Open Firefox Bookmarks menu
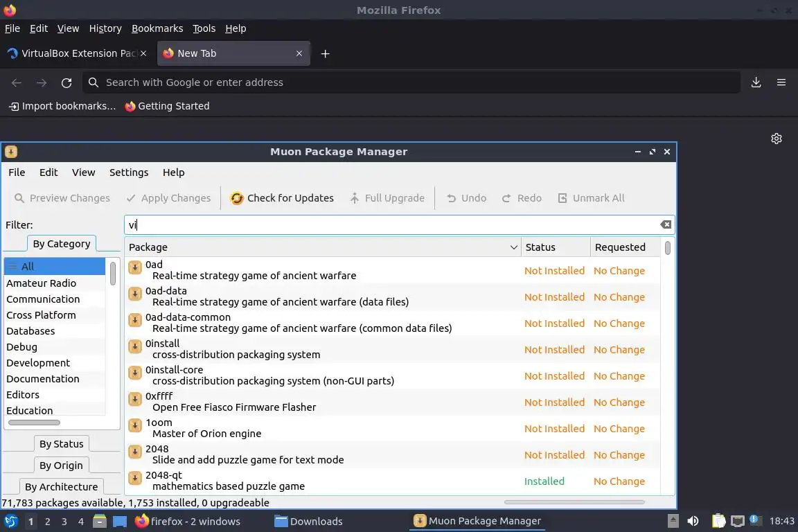The height and width of the screenshot is (532, 798). point(157,28)
